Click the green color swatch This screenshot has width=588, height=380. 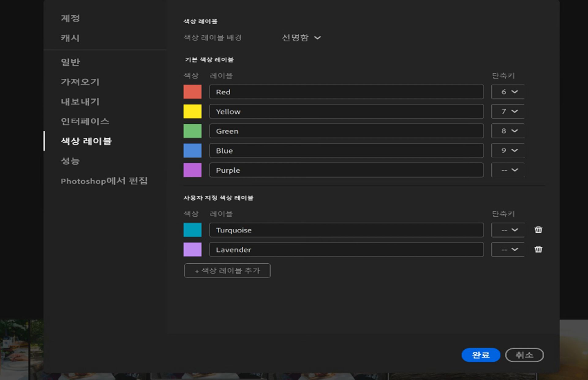pyautogui.click(x=192, y=131)
